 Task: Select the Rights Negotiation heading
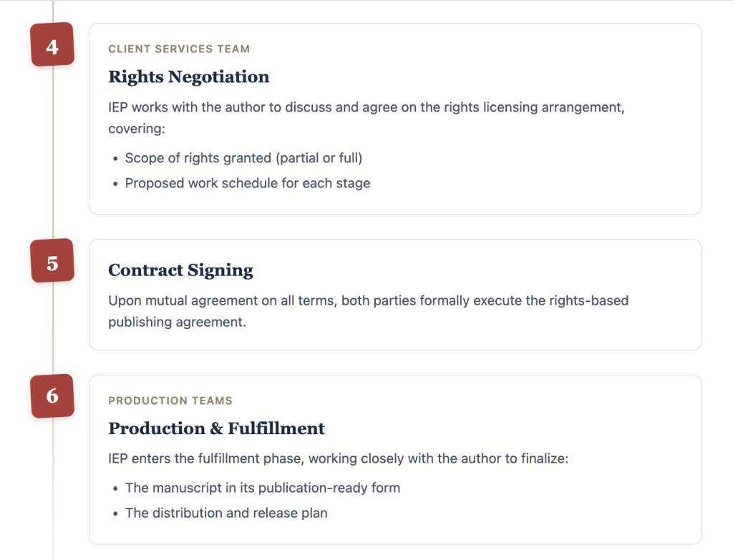coord(189,77)
